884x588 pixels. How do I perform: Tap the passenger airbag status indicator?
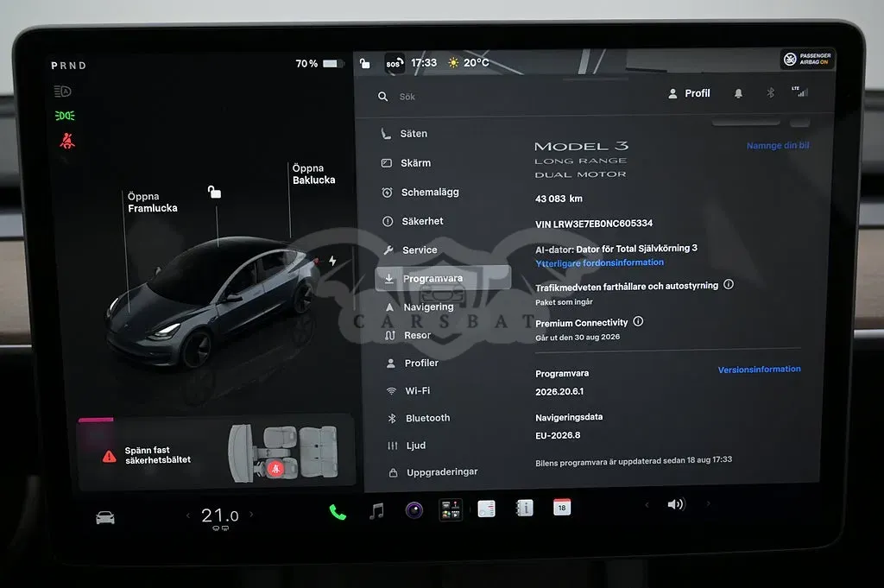coord(808,59)
